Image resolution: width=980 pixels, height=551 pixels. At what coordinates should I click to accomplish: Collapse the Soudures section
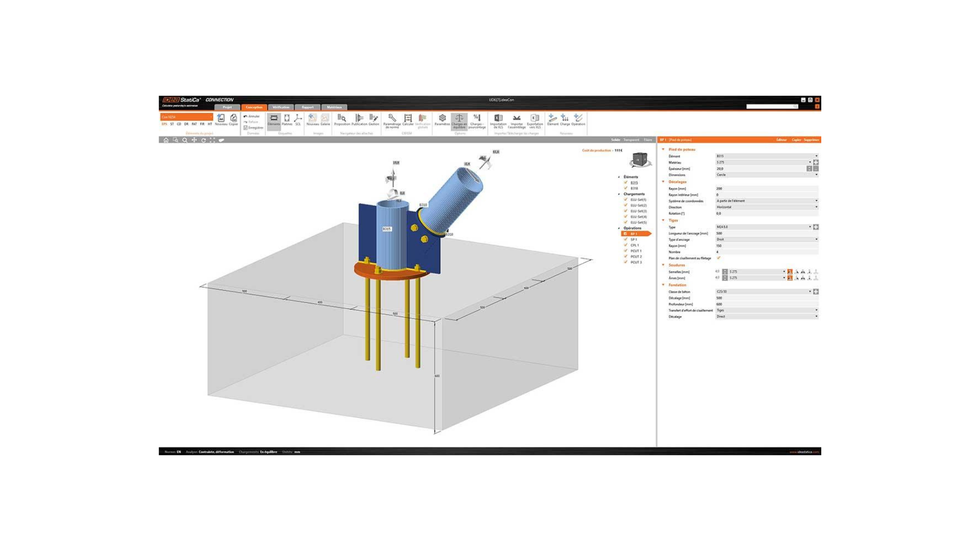click(x=664, y=265)
